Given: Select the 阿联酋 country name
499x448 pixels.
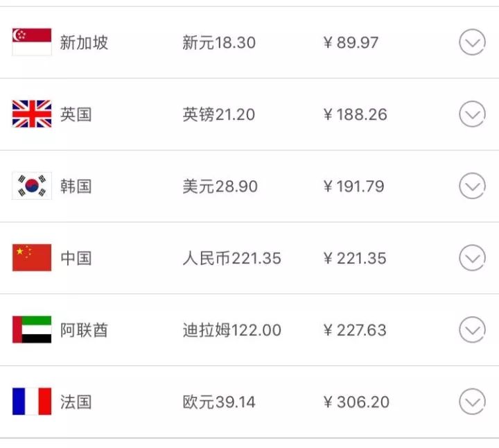Looking at the screenshot, I should pos(84,330).
